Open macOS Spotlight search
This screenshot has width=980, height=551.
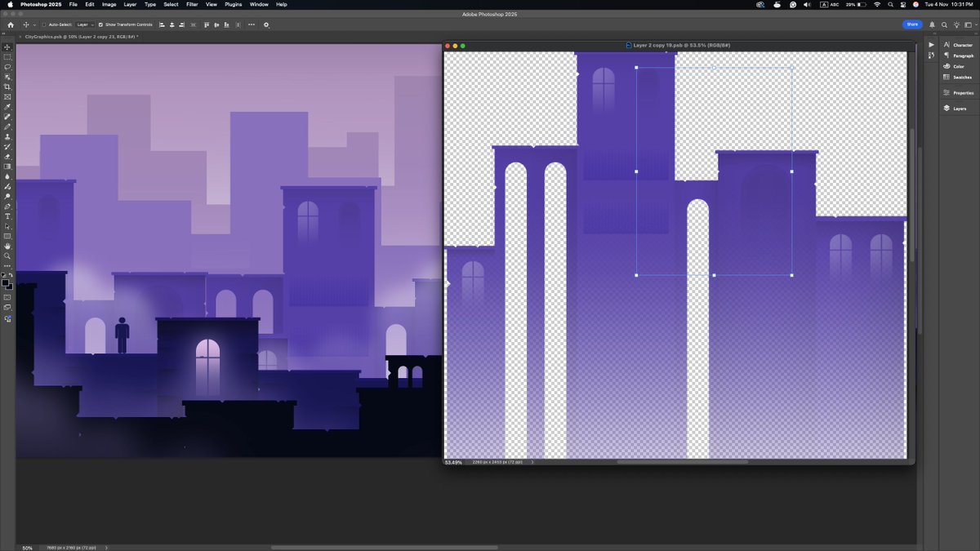890,4
